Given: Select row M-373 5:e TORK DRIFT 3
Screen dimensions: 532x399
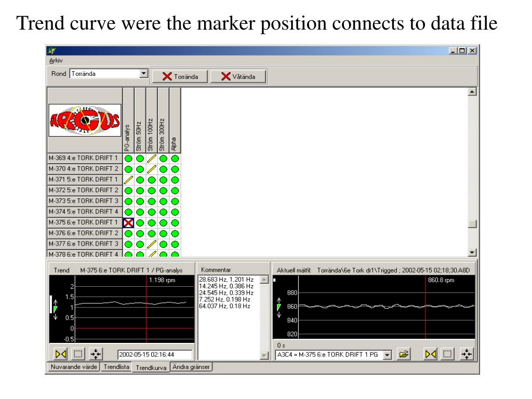Looking at the screenshot, I should point(85,201).
